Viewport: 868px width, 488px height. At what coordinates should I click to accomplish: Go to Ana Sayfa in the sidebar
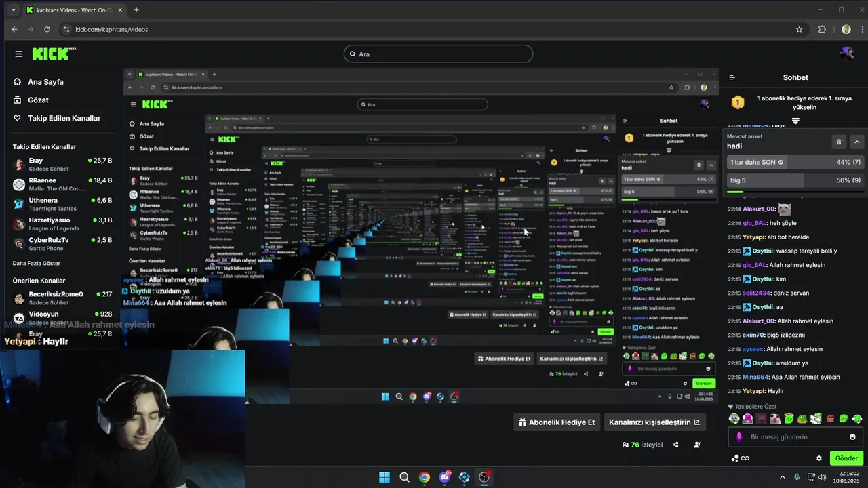tap(39, 82)
